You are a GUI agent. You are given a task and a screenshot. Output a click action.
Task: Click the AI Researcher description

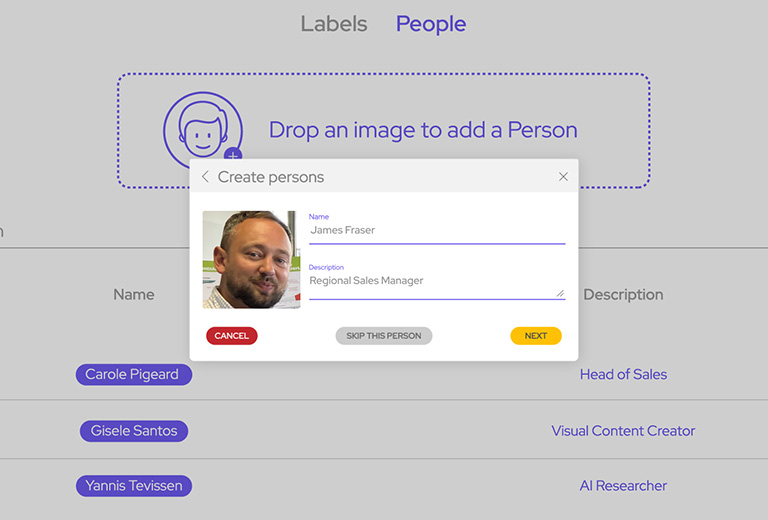[x=623, y=486]
